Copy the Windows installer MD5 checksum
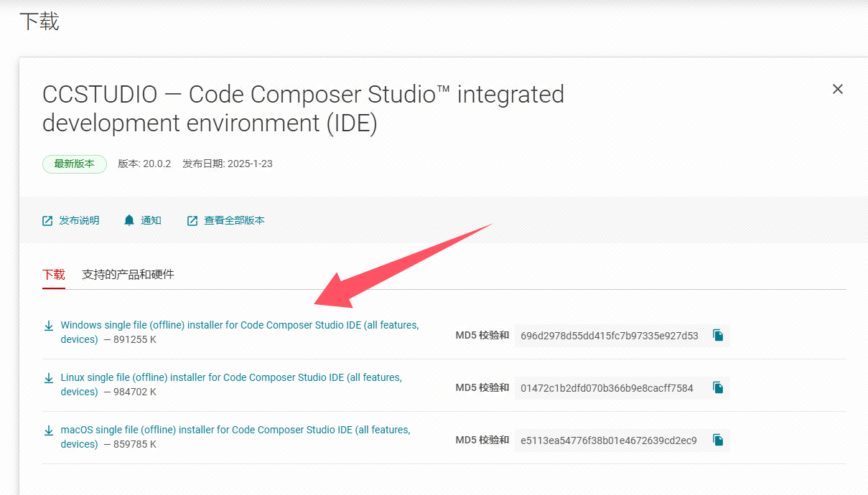The width and height of the screenshot is (868, 495). [x=718, y=335]
